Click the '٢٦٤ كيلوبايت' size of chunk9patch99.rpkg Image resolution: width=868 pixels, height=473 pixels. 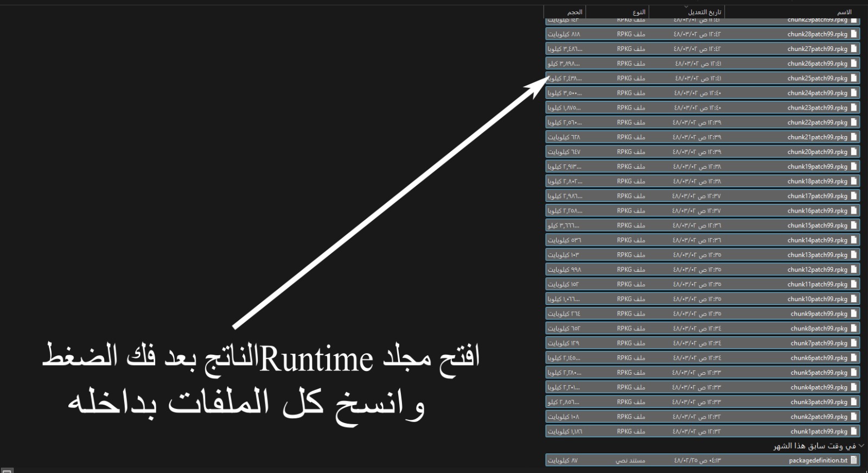pyautogui.click(x=564, y=314)
